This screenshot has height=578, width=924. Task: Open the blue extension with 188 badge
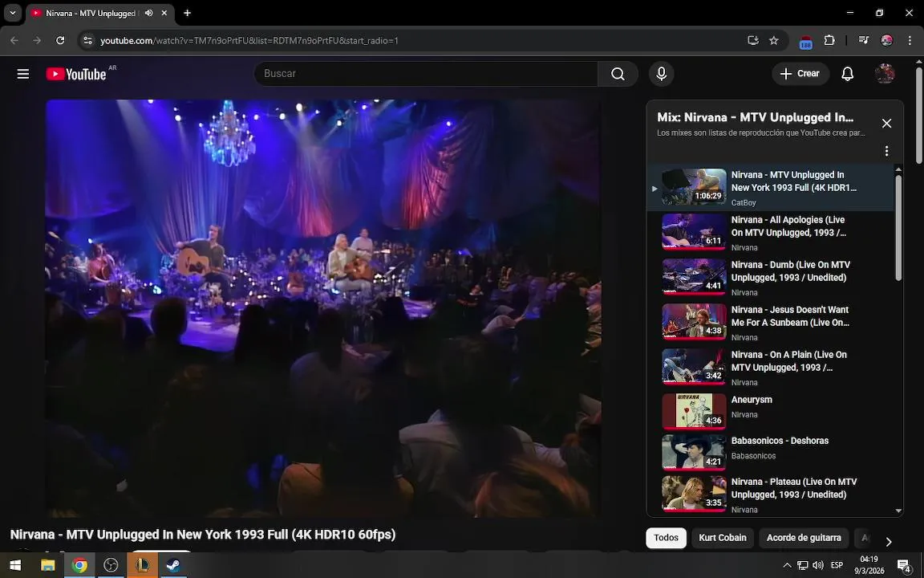coord(805,41)
